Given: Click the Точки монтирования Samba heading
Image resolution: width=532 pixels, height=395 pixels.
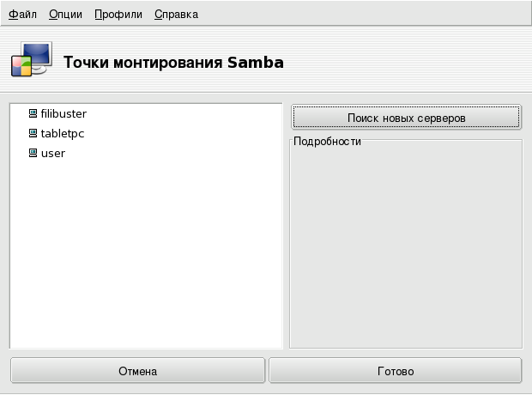Looking at the screenshot, I should tap(173, 63).
